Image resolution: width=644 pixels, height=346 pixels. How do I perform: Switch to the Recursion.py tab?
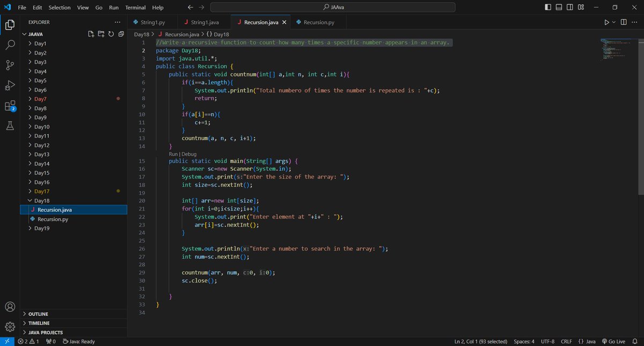pos(319,23)
